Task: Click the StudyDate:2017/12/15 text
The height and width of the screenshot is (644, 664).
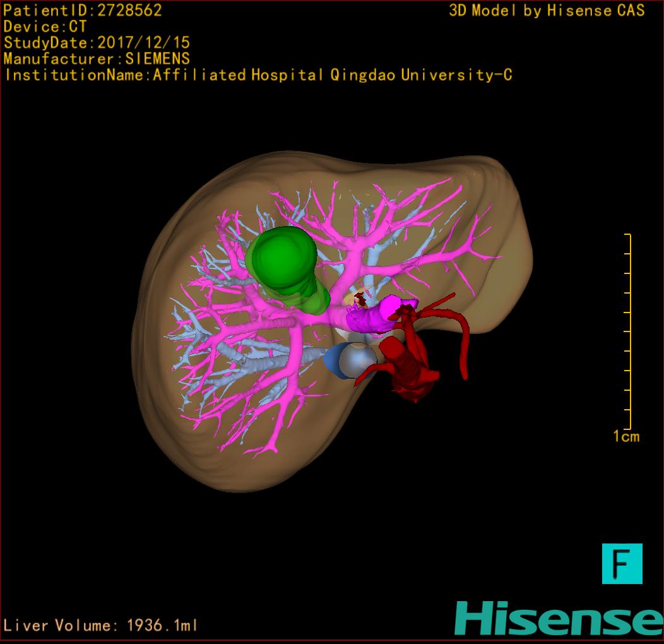Action: [97, 43]
